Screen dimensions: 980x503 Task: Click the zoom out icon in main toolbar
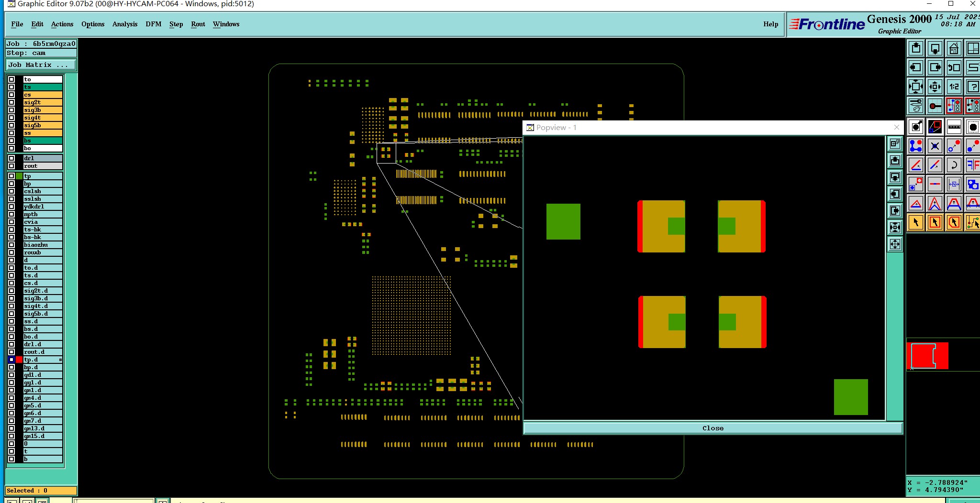coord(935,87)
